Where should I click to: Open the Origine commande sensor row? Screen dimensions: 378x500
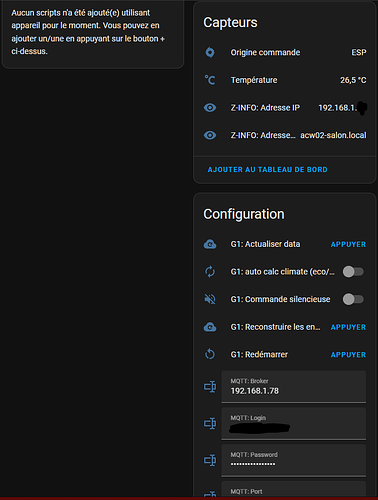click(x=285, y=52)
